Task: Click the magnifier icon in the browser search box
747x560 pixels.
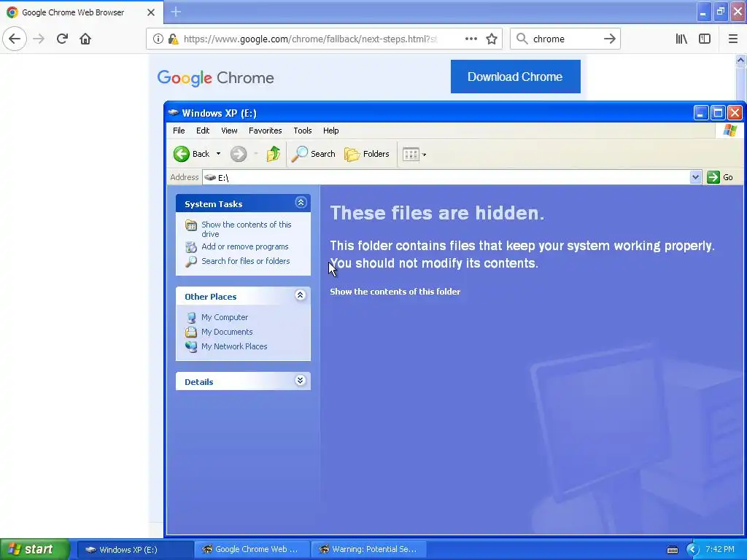Action: coord(522,39)
